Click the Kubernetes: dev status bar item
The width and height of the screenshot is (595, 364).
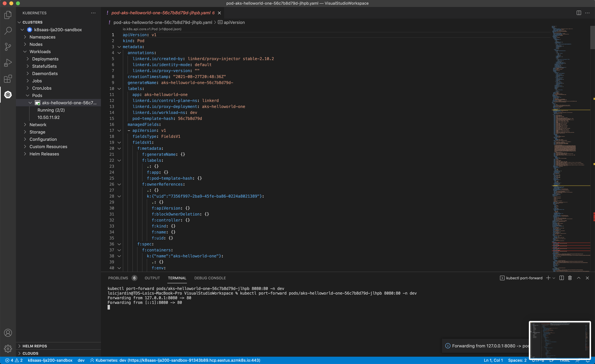(175, 360)
